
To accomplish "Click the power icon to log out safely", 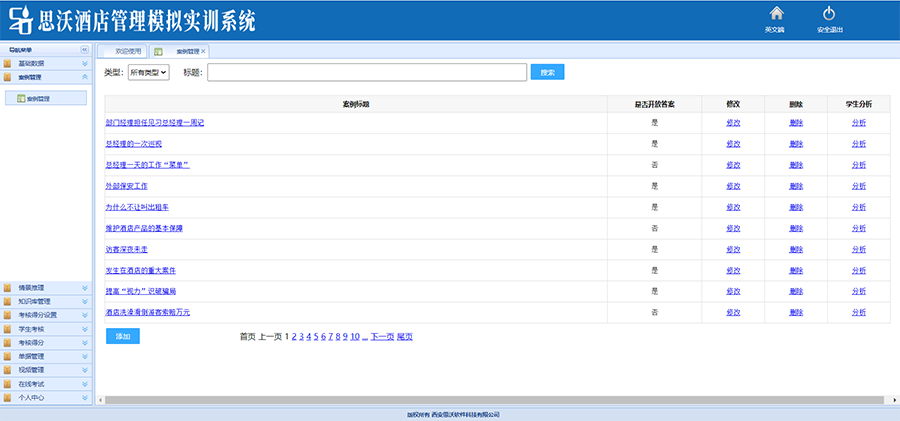I will click(x=829, y=13).
